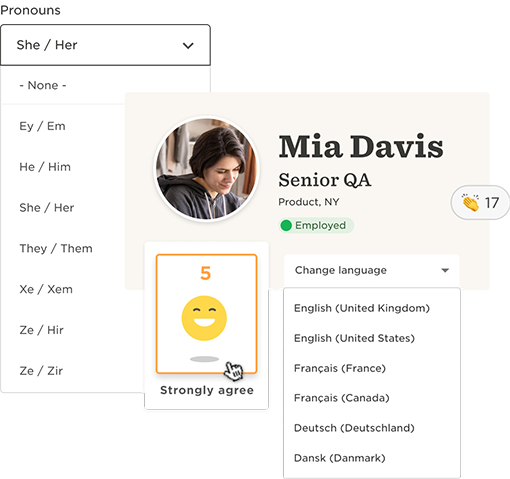This screenshot has height=479, width=510.
Task: Click the Change language caret arrow
Action: pos(445,270)
